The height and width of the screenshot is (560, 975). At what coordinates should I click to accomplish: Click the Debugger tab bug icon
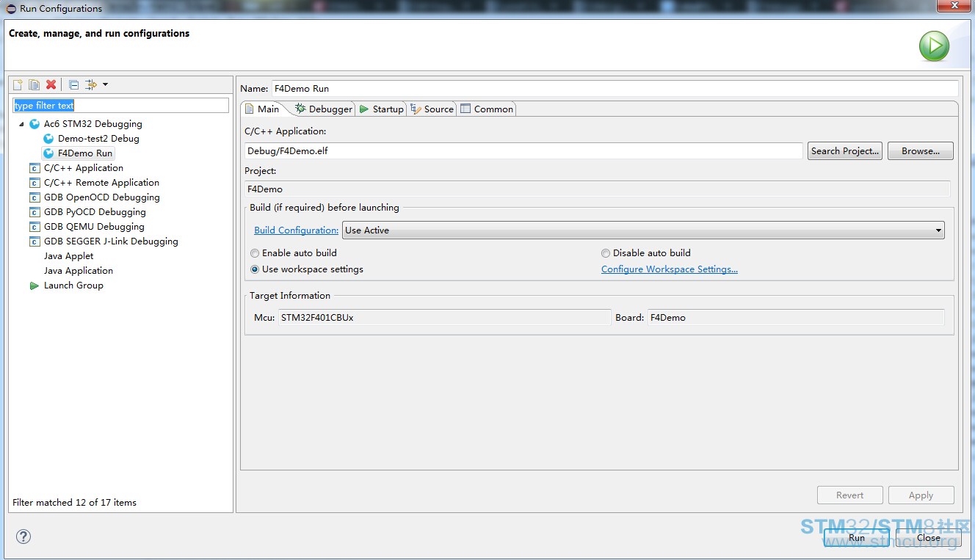click(x=300, y=109)
